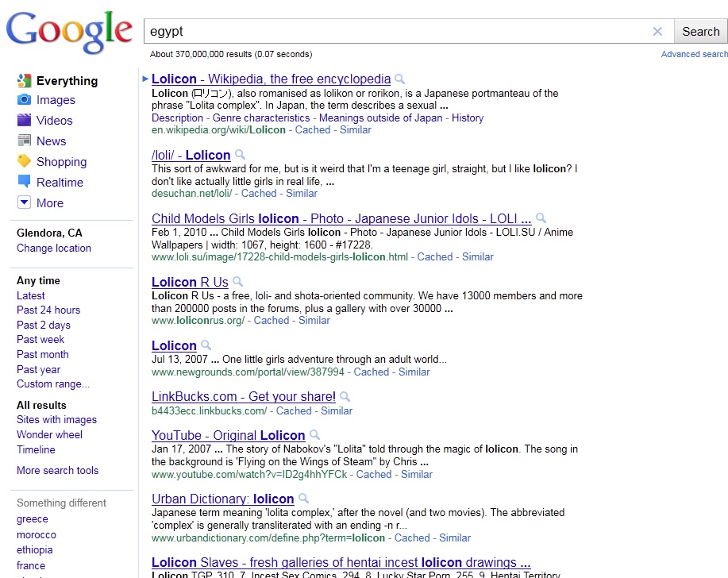Open Shopping via the yellow tag icon

[24, 161]
